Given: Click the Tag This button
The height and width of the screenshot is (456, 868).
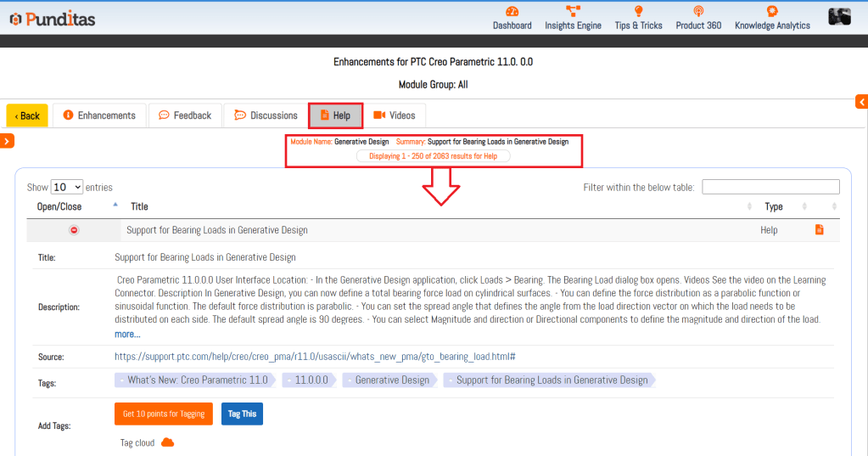Looking at the screenshot, I should 242,414.
